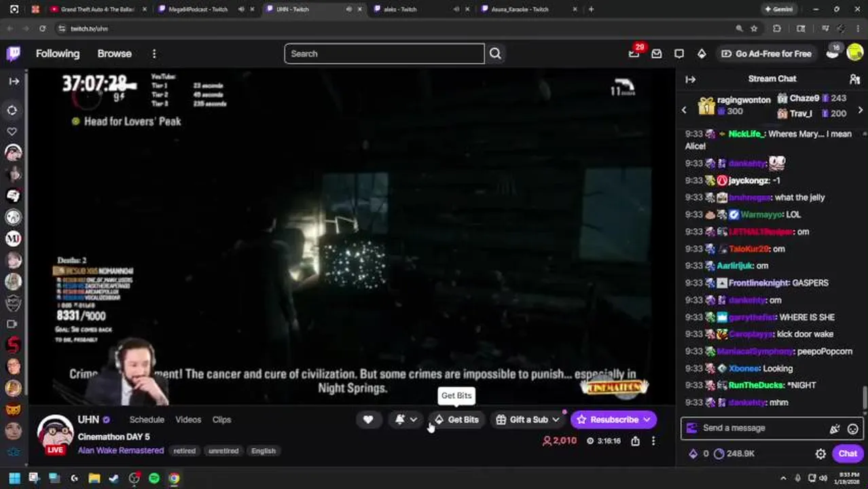Toggle follow heart button for UHN
Image resolution: width=868 pixels, height=489 pixels.
point(368,420)
